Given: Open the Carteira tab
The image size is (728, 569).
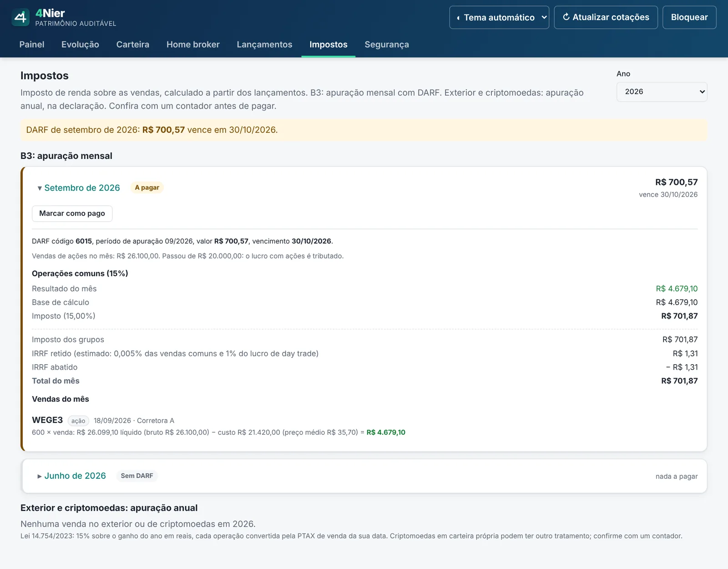Looking at the screenshot, I should [x=133, y=45].
